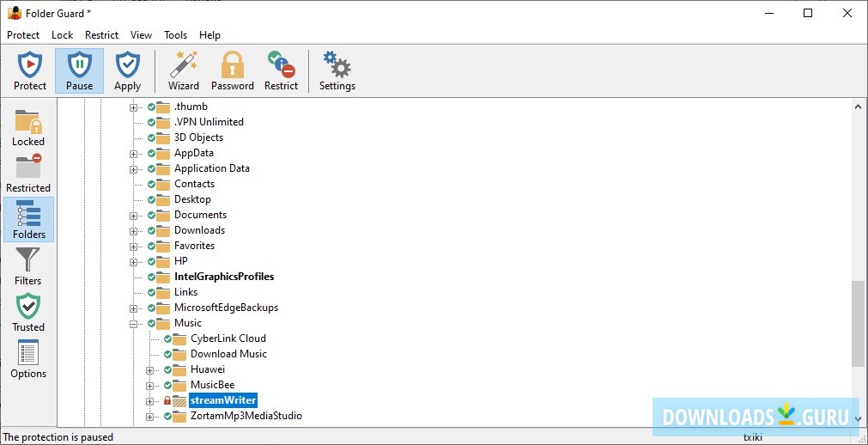This screenshot has width=868, height=445.
Task: Click the 3D Objects folder icon
Action: click(163, 138)
